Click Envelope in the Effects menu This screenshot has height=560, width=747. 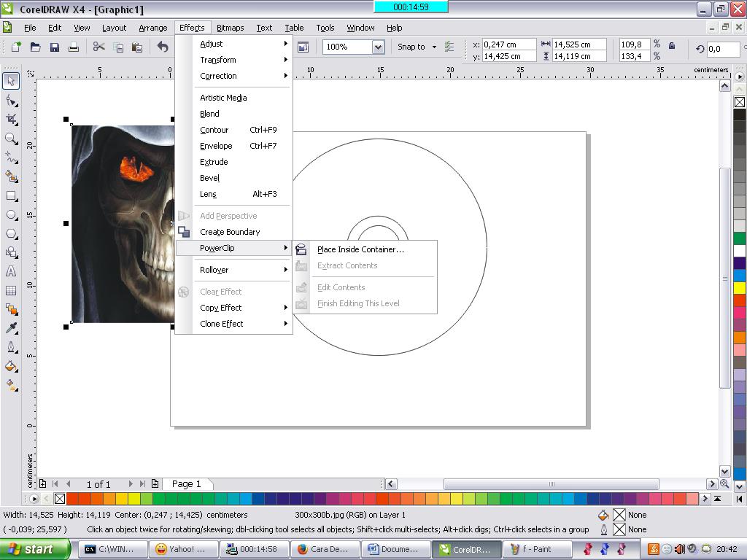(x=216, y=146)
